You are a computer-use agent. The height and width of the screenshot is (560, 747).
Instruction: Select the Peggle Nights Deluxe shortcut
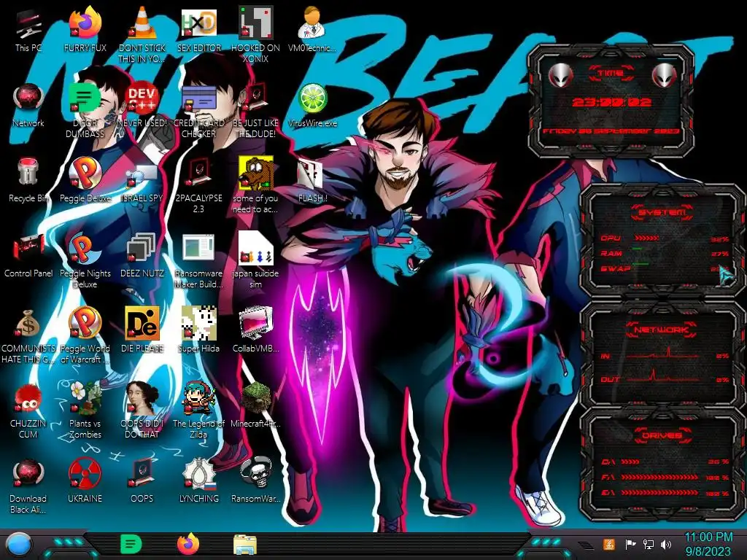(x=85, y=248)
